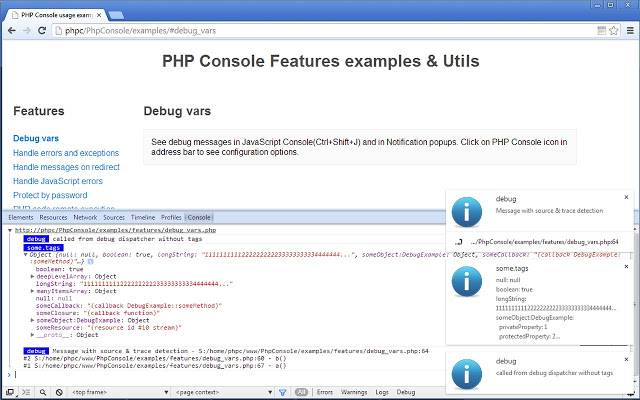
Task: Undock devtools into separate window
Action: coord(10,392)
